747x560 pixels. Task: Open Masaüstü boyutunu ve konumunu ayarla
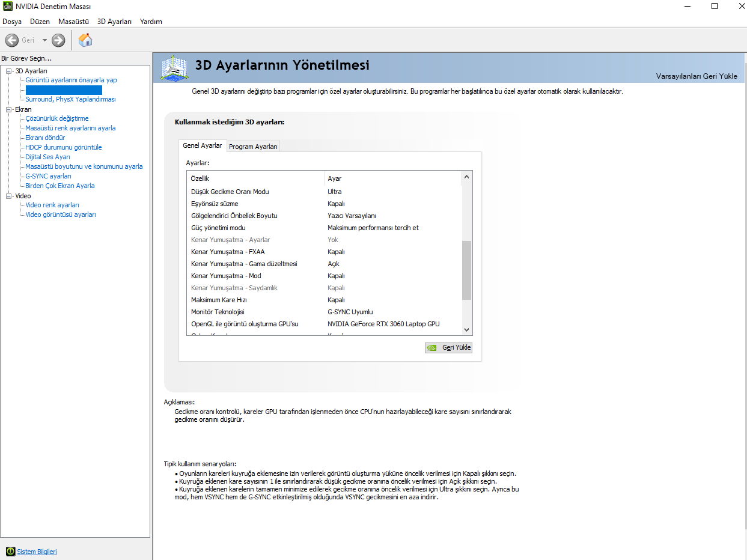coord(84,166)
